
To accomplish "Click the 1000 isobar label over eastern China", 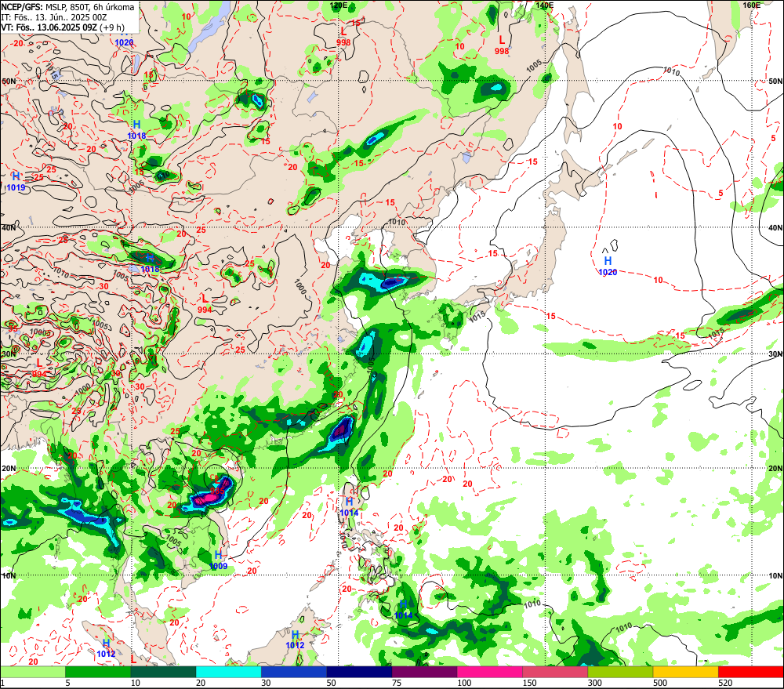I will pos(300,287).
